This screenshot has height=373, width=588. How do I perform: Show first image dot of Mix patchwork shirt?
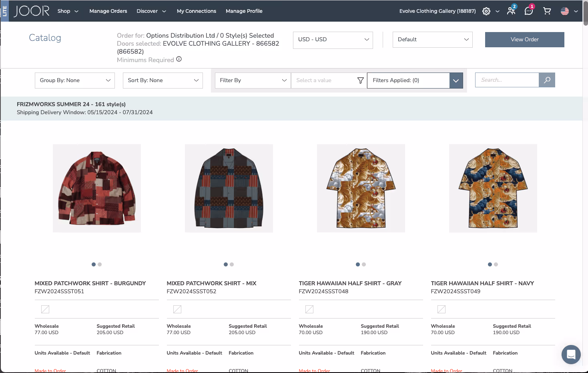(x=226, y=264)
